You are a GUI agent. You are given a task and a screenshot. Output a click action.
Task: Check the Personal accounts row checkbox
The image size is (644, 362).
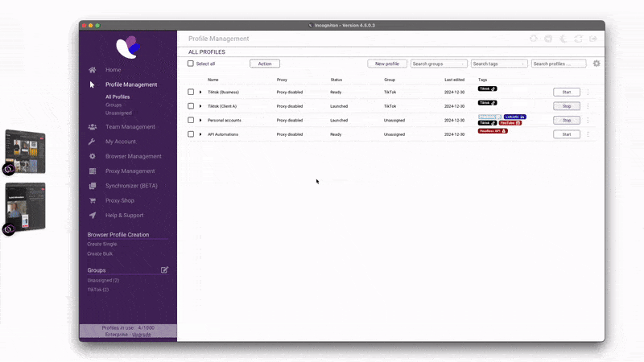tap(191, 120)
